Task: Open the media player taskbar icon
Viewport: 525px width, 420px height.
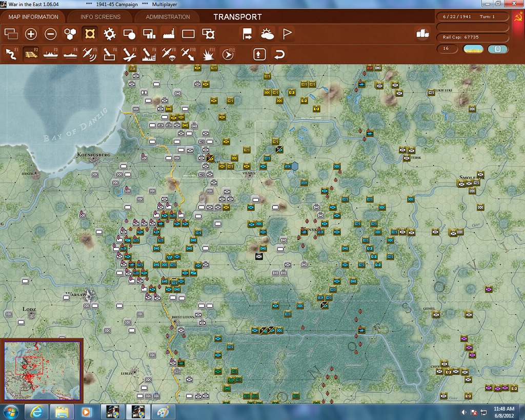Action: (x=86, y=412)
